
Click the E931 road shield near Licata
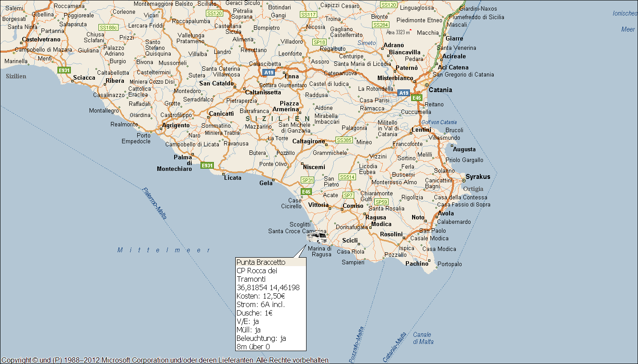tap(207, 165)
